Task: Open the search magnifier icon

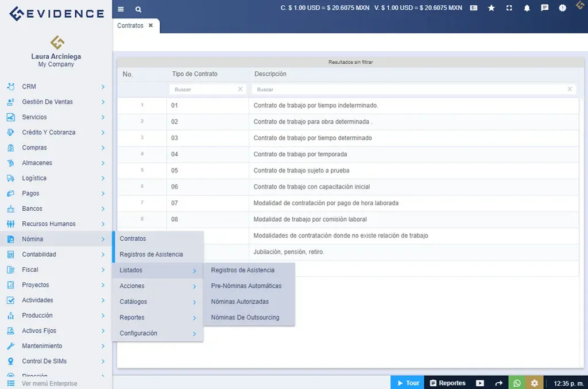Action: click(138, 9)
